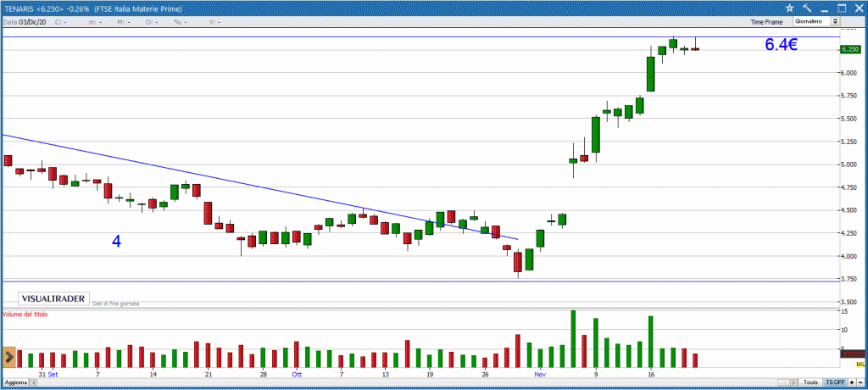Add chart to favorites with star icon

[790, 8]
